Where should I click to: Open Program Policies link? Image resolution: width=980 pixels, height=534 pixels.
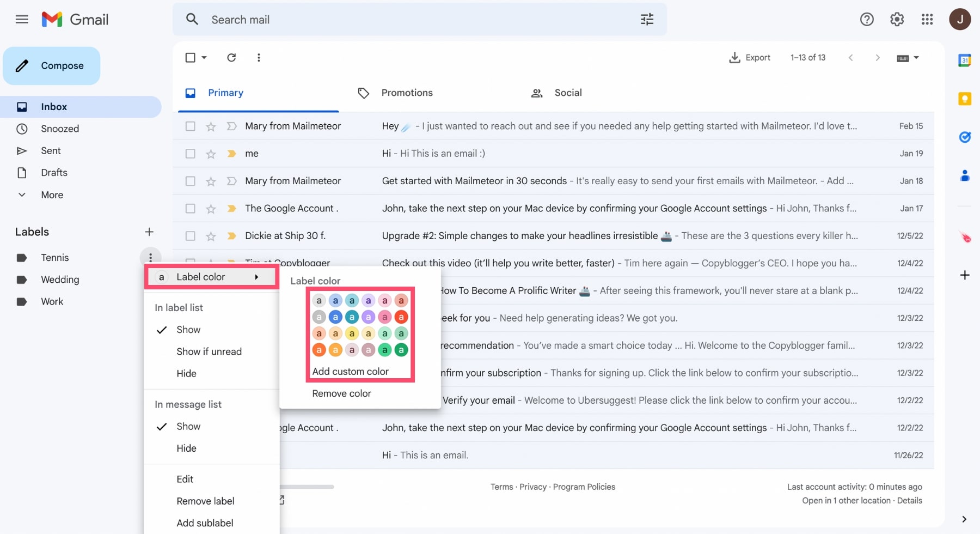coord(584,487)
